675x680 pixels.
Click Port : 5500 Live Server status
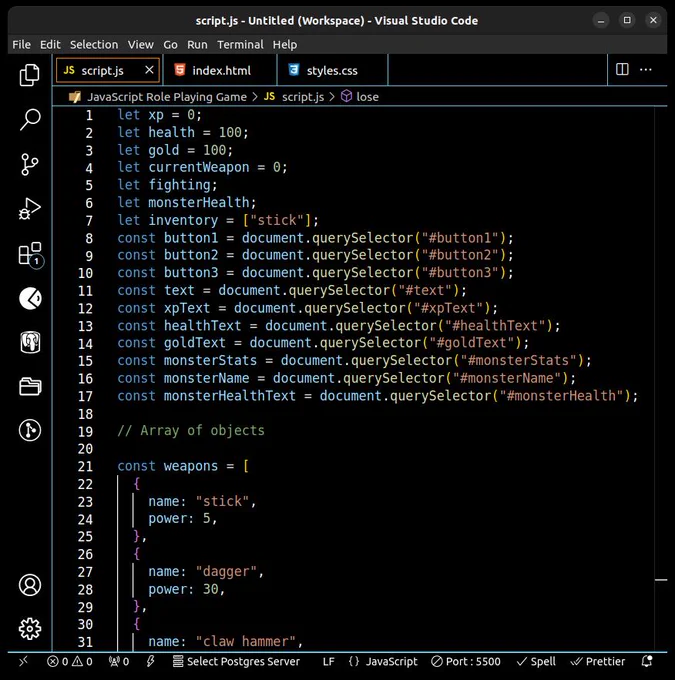(x=466, y=661)
